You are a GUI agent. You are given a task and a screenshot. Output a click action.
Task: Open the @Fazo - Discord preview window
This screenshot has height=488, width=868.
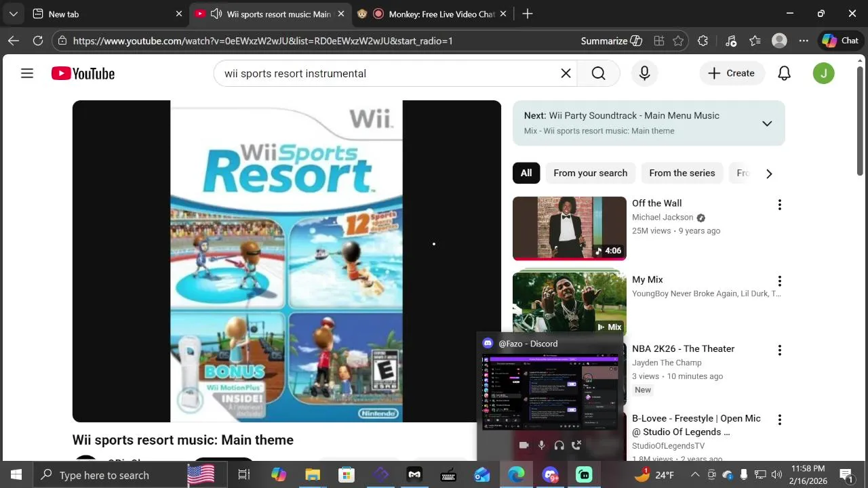(x=550, y=391)
